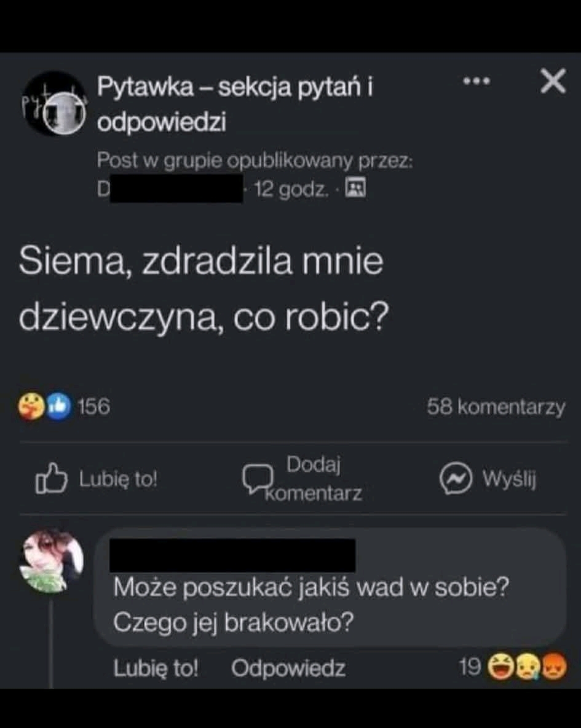Open the comment's 19 reactions count
Image resolution: width=581 pixels, height=728 pixels.
tap(470, 667)
